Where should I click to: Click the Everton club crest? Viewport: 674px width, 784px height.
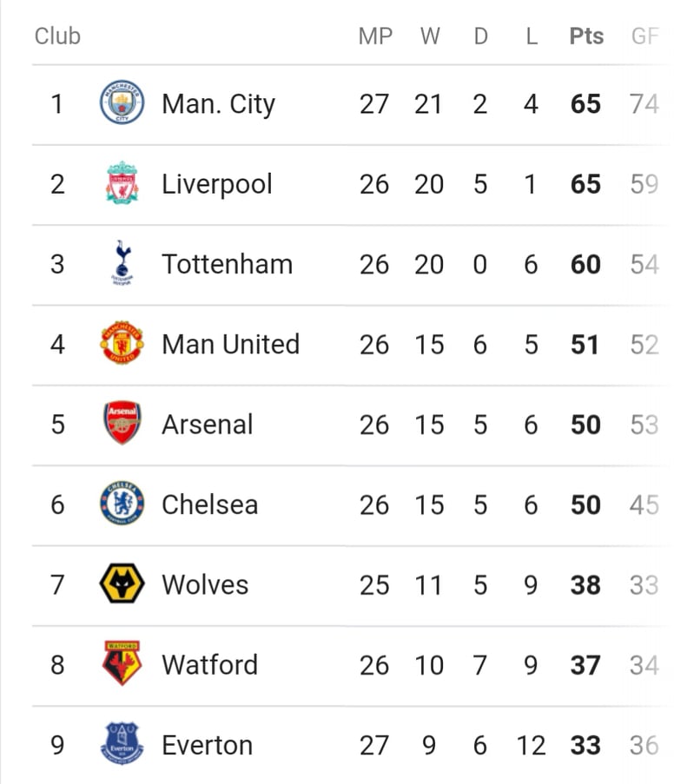pyautogui.click(x=122, y=743)
